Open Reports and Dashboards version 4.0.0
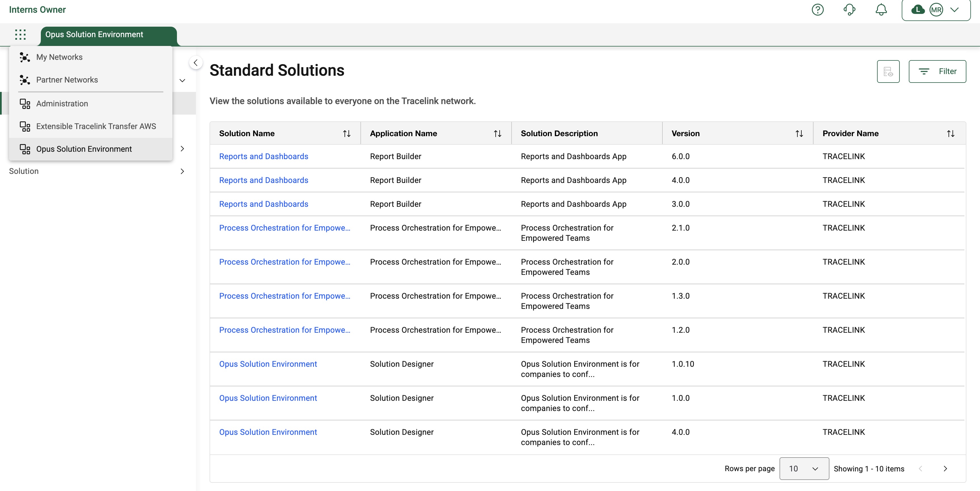 264,180
